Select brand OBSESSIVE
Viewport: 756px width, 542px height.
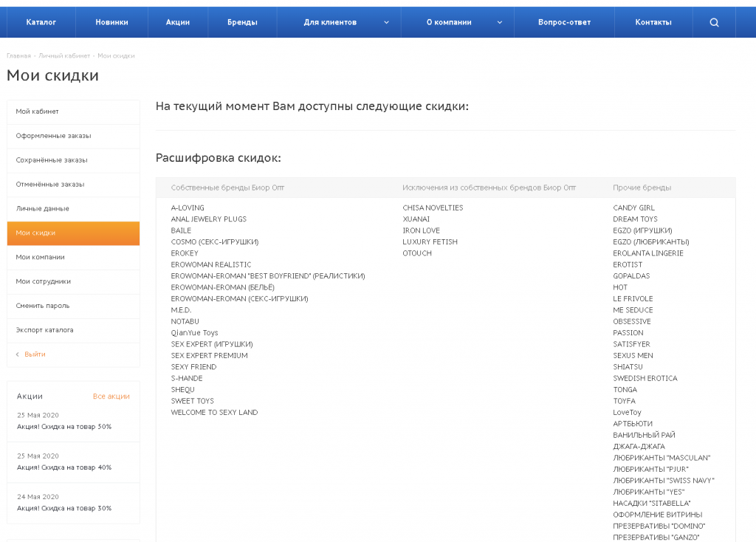tap(632, 322)
